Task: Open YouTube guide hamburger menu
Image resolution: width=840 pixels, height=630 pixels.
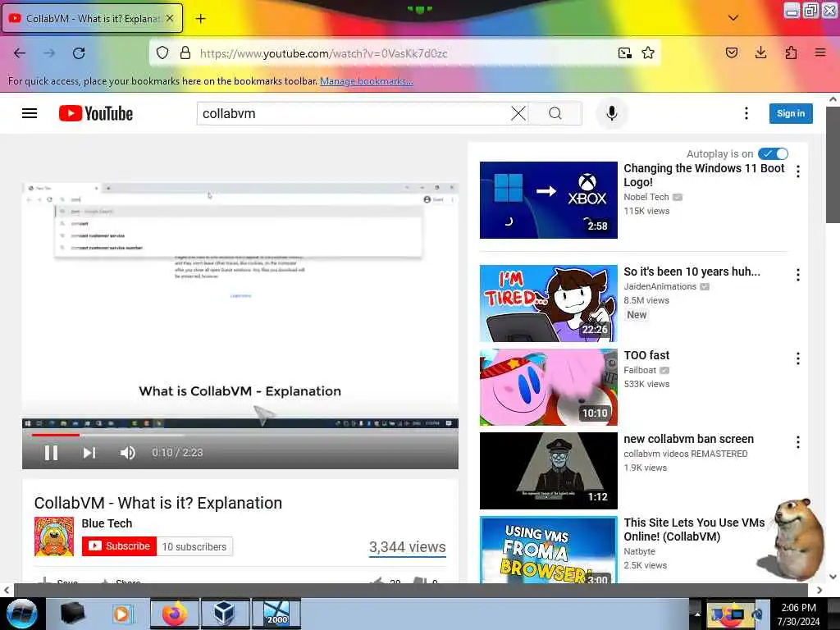Action: coord(30,113)
